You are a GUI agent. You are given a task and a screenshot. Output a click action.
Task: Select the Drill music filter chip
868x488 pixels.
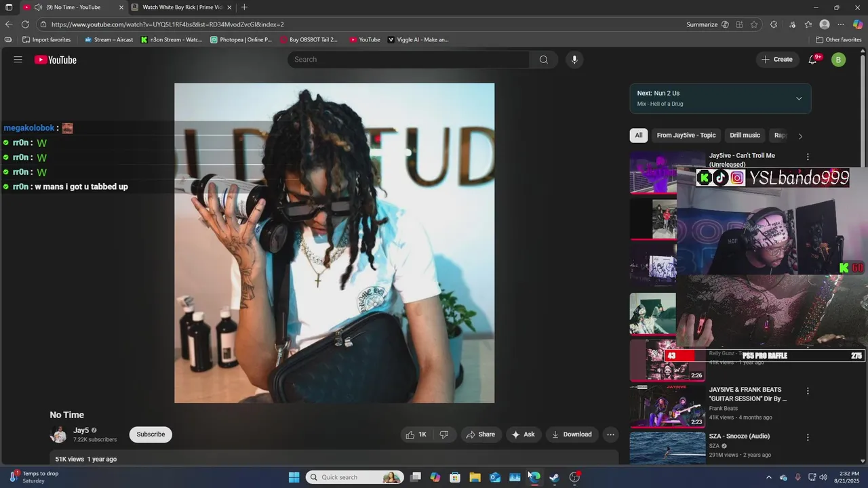click(x=745, y=136)
